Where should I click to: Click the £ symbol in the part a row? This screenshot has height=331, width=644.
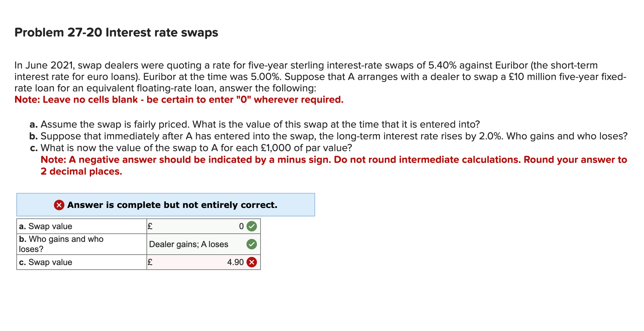[150, 226]
